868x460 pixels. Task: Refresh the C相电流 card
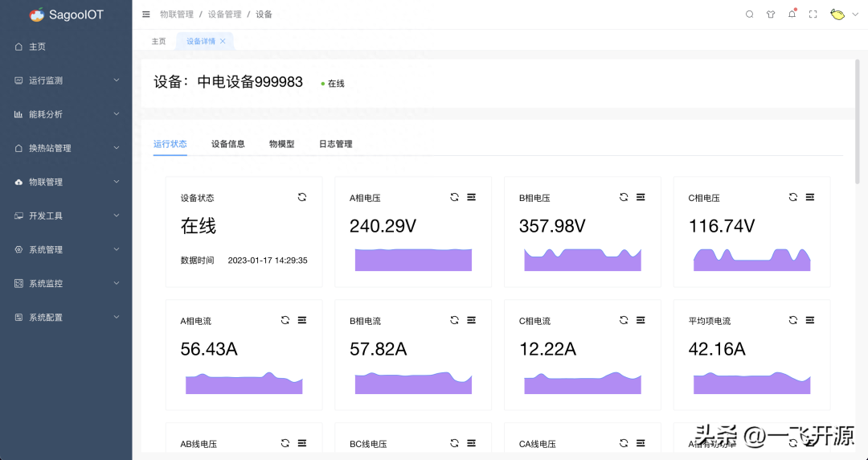tap(624, 320)
